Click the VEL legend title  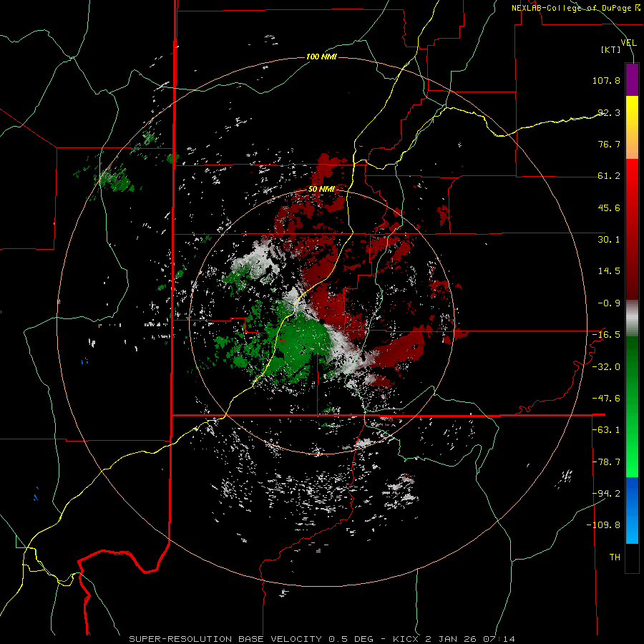click(x=628, y=42)
